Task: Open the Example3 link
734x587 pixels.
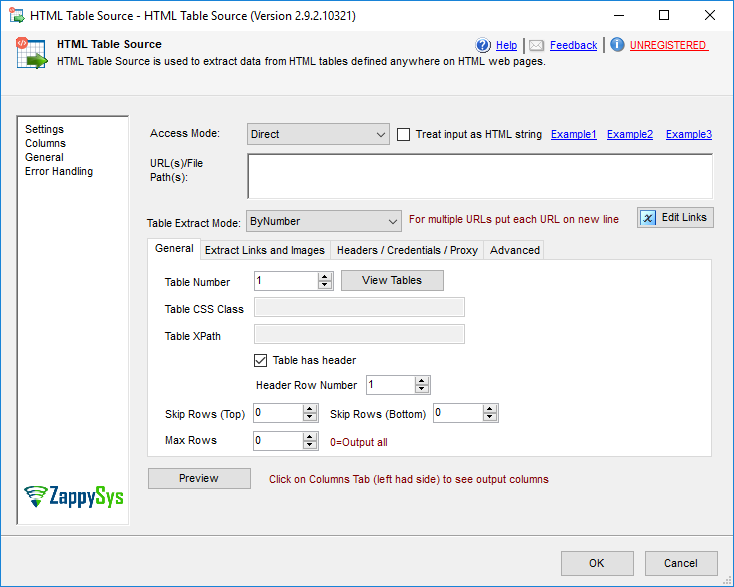Action: 689,134
